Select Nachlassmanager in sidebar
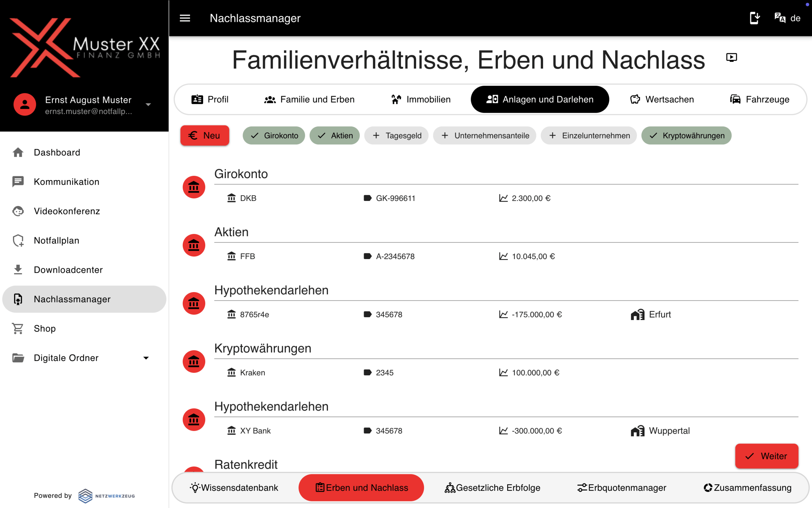The height and width of the screenshot is (508, 812). (x=84, y=299)
